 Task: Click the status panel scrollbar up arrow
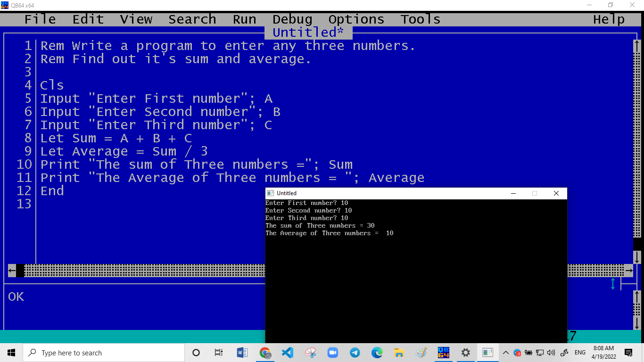(x=637, y=296)
